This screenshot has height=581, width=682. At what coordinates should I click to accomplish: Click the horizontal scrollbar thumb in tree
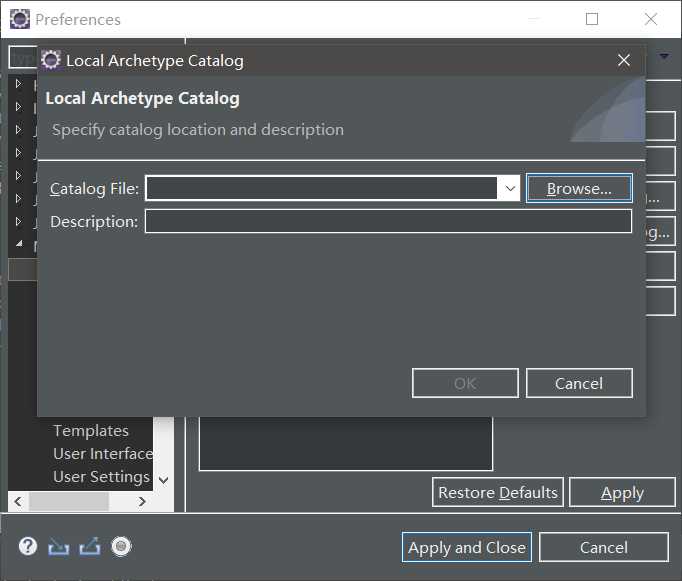(69, 501)
